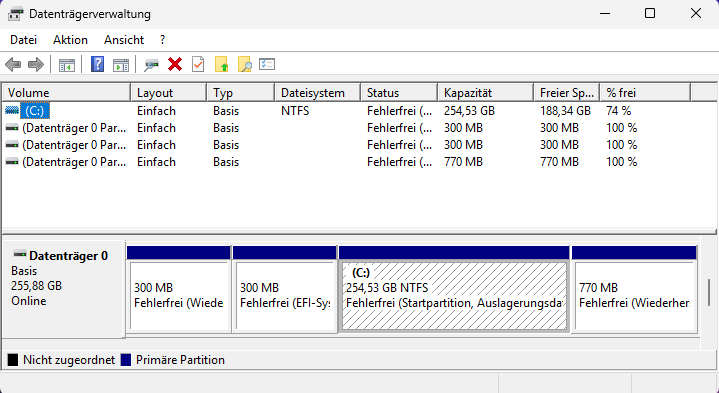The height and width of the screenshot is (393, 719).
Task: Open the Datei menu
Action: [23, 40]
